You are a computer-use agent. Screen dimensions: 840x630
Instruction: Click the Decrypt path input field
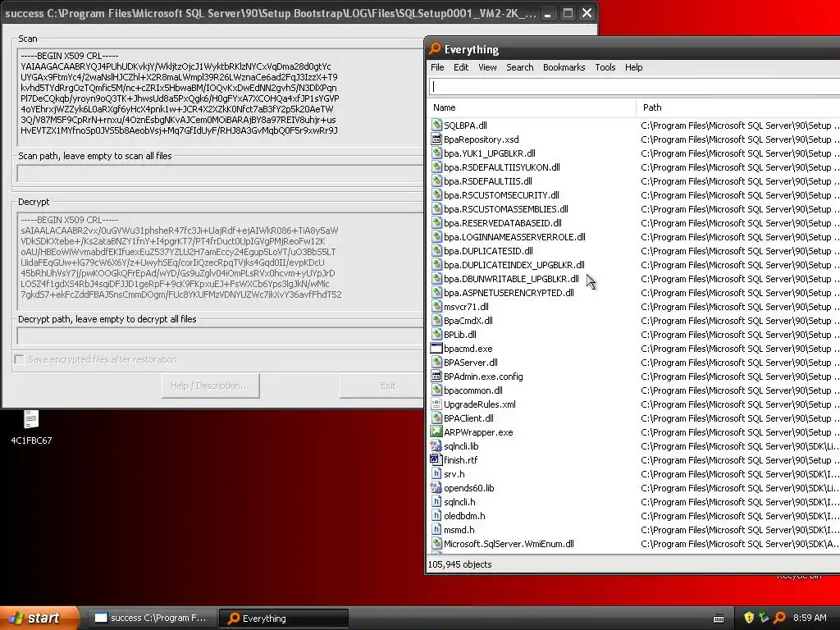click(221, 336)
